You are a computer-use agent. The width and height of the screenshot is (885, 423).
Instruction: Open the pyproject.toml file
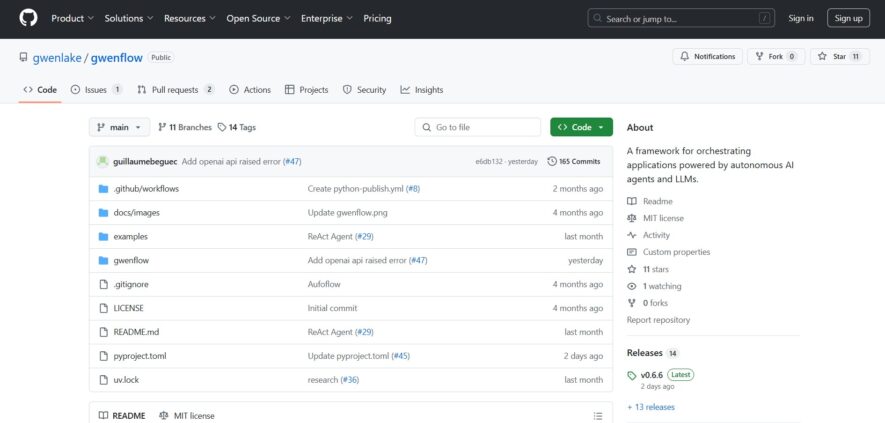coord(140,356)
